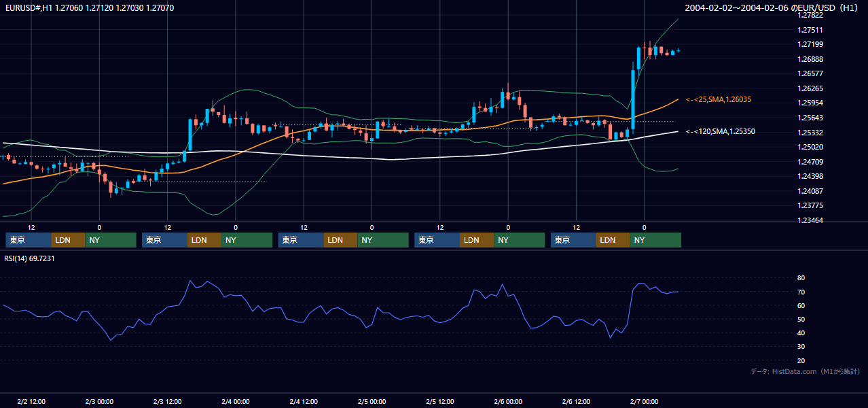This screenshot has width=868, height=408.
Task: Click price axis label 1.24398
Action: 812,176
